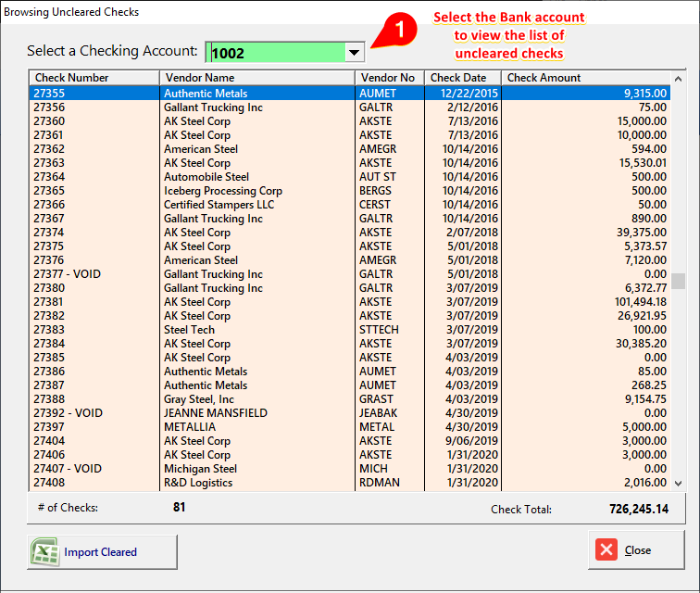Click vendor number JEABAK
This screenshot has height=593, width=700.
(x=379, y=413)
